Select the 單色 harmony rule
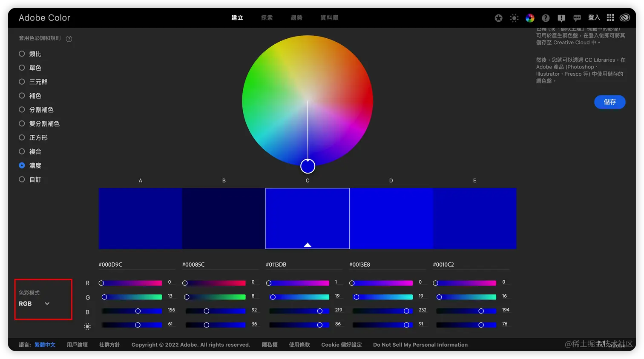Screen dimensions: 644x359 [30, 68]
